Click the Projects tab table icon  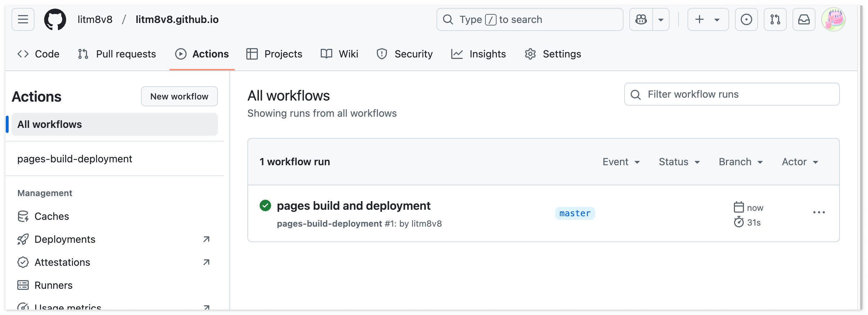tap(252, 54)
